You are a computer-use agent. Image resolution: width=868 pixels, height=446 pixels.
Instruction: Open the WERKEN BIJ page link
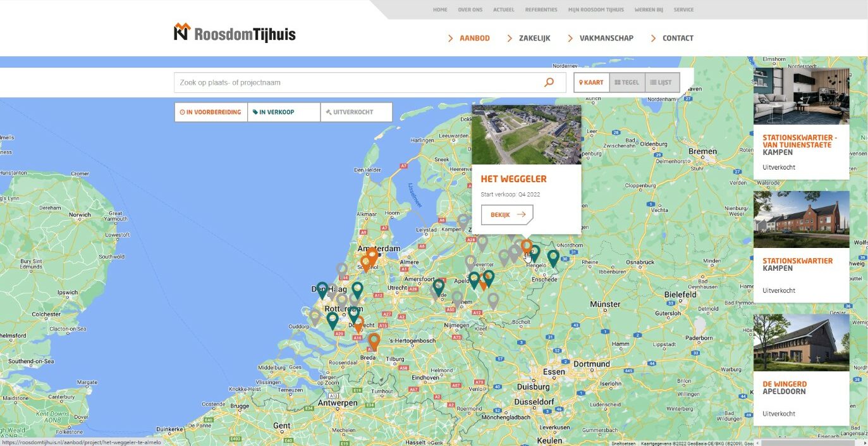[648, 9]
